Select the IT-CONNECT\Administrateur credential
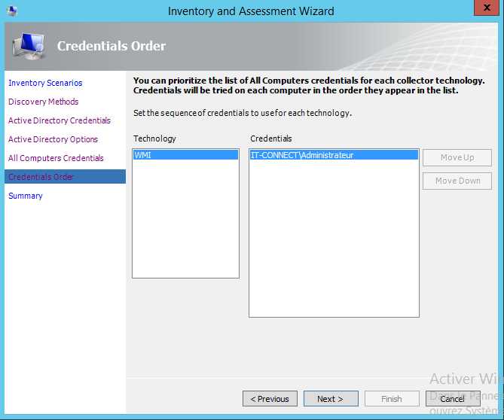The height and width of the screenshot is (420, 504). 333,155
